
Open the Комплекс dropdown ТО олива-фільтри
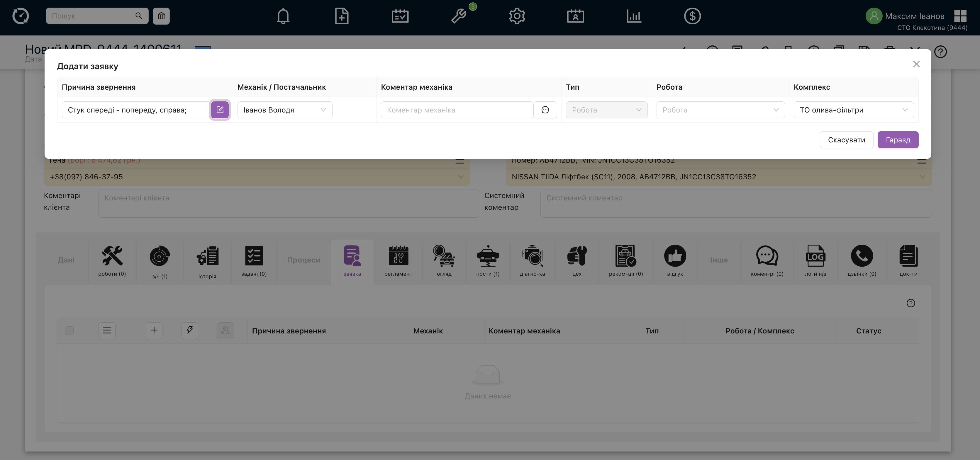pos(853,110)
